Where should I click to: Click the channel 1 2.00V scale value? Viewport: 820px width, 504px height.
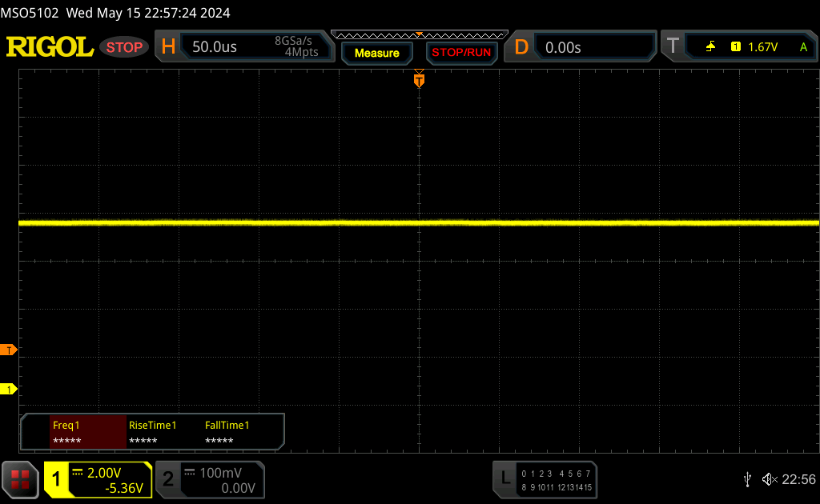click(x=104, y=473)
